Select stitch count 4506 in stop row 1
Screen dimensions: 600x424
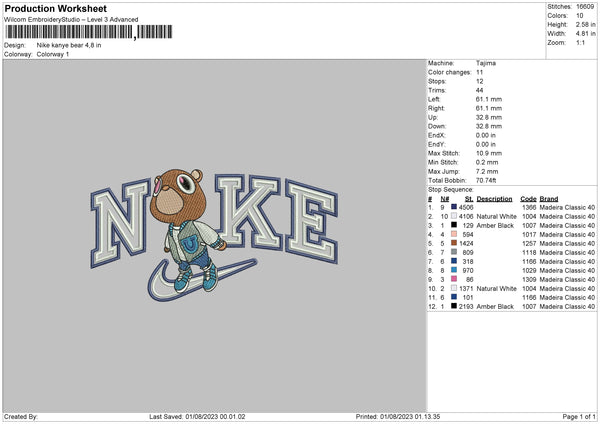click(466, 207)
